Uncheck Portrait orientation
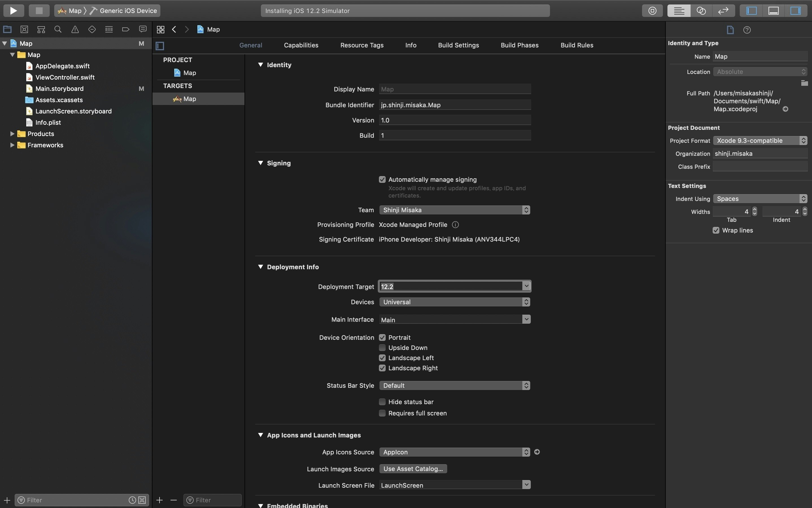Viewport: 812px width, 508px height. [x=382, y=337]
